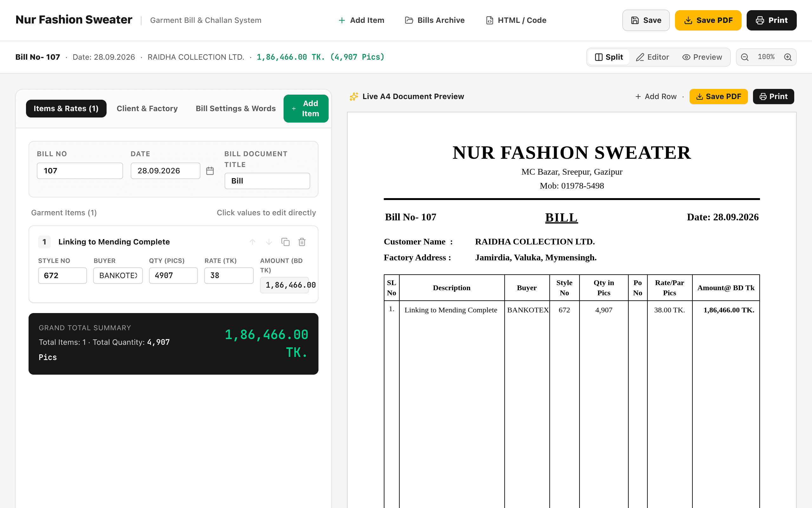Click the calendar icon next to date
This screenshot has width=812, height=508.
point(210,171)
